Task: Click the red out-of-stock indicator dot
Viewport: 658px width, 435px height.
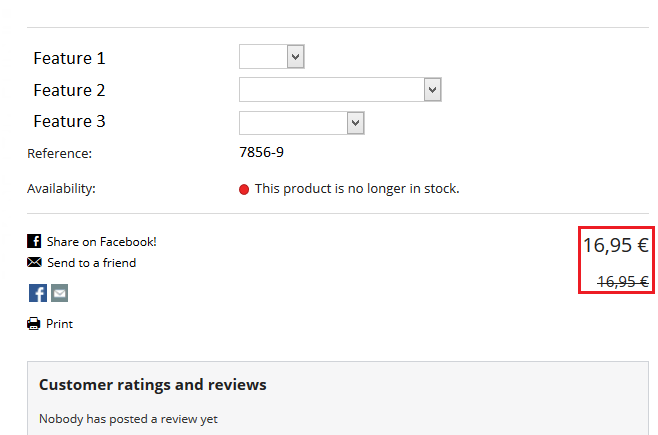Action: tap(244, 189)
